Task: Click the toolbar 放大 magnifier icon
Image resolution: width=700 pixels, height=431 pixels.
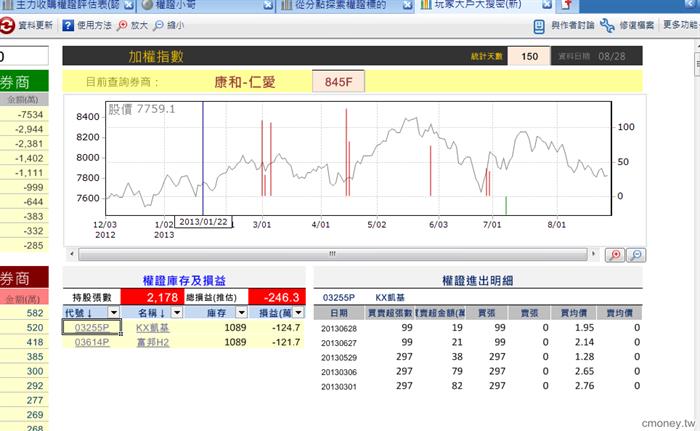Action: pos(122,25)
